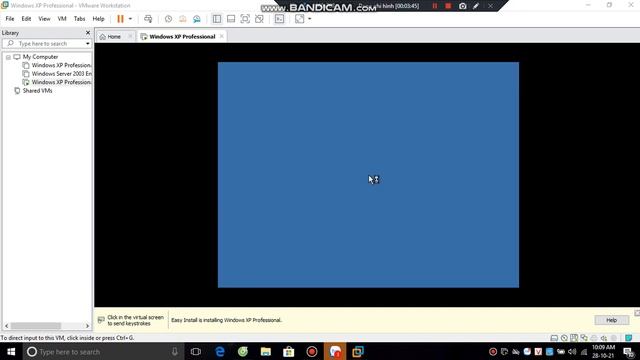Toggle the library sidebar view icon

click(x=217, y=19)
